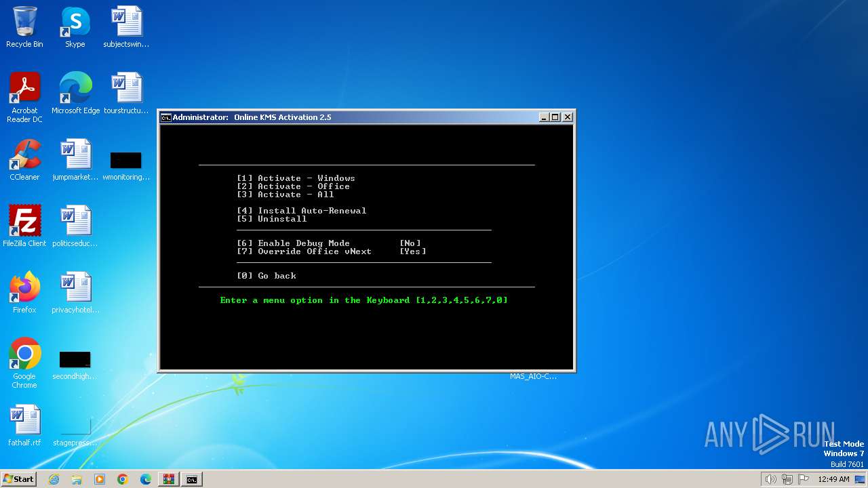Select the wmonitoring desktop file
This screenshot has width=868, height=488.
click(126, 166)
